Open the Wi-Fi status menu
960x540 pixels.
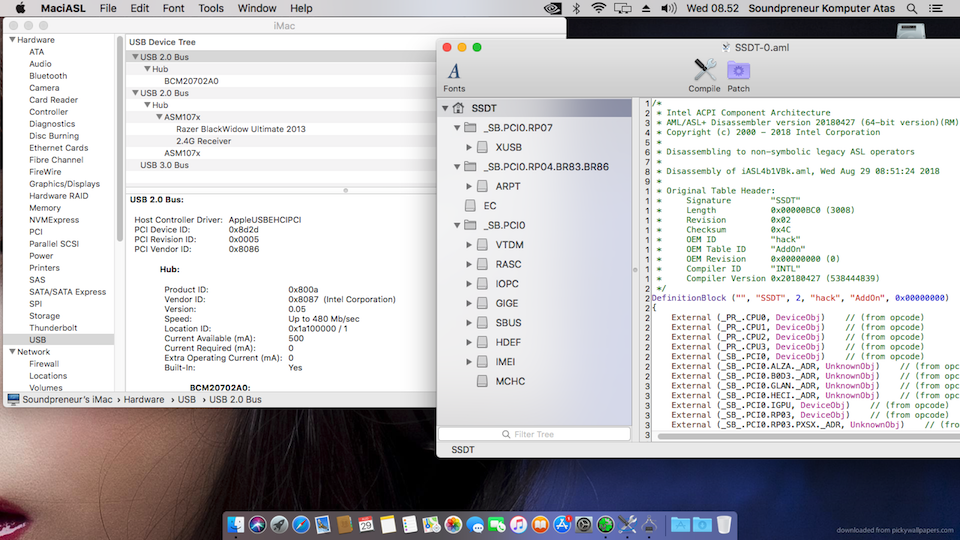pyautogui.click(x=598, y=9)
